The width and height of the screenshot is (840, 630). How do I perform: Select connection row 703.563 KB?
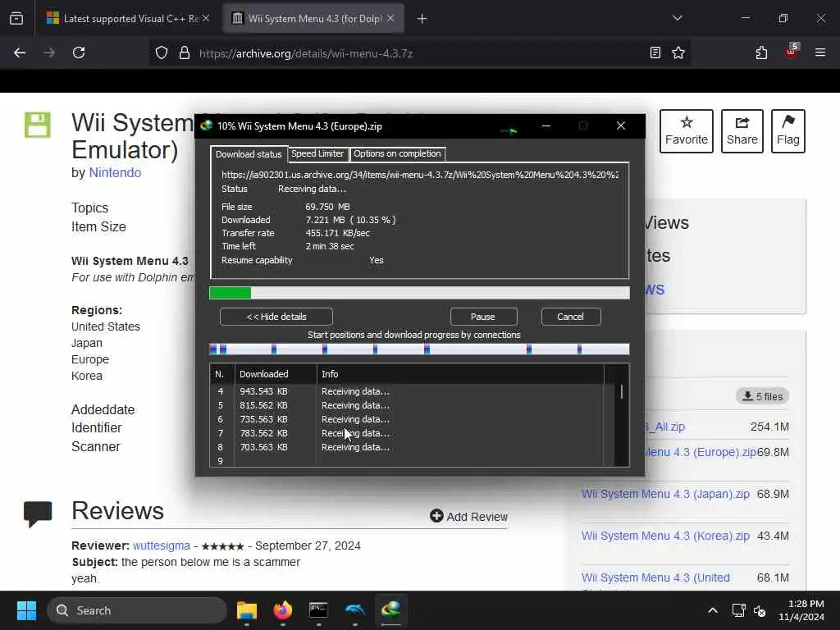coord(407,447)
